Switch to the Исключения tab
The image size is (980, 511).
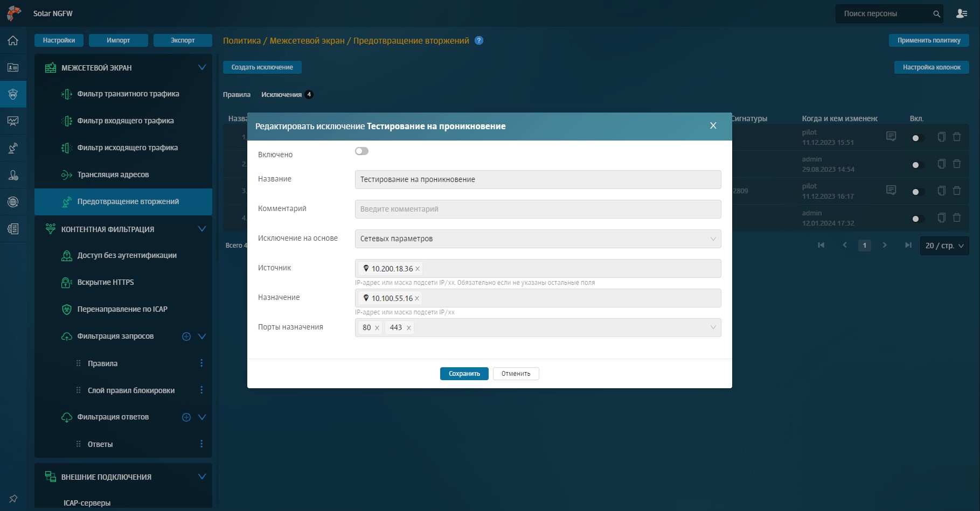281,95
